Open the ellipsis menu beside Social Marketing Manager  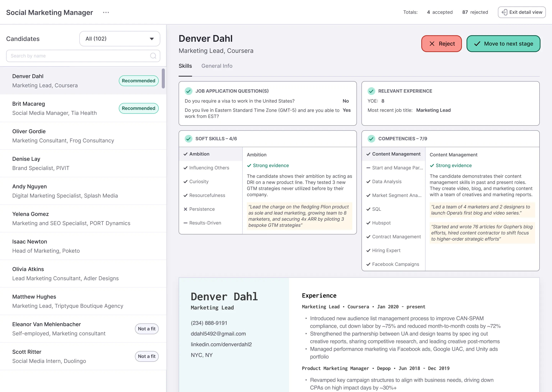click(x=106, y=12)
